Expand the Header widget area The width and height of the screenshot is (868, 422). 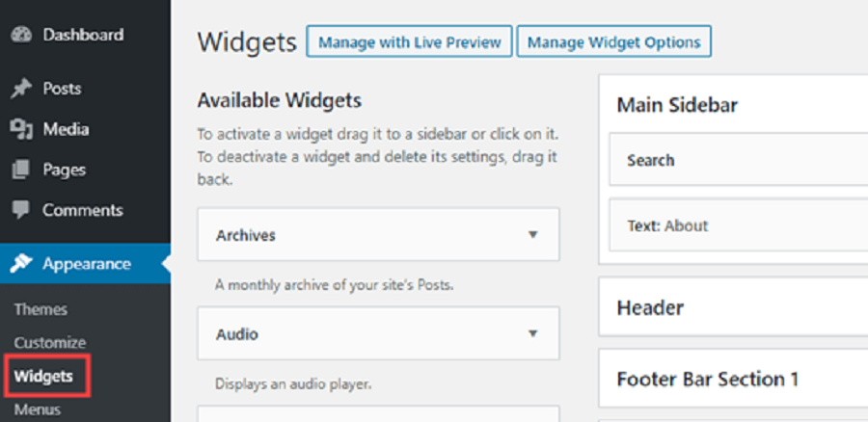tap(733, 307)
